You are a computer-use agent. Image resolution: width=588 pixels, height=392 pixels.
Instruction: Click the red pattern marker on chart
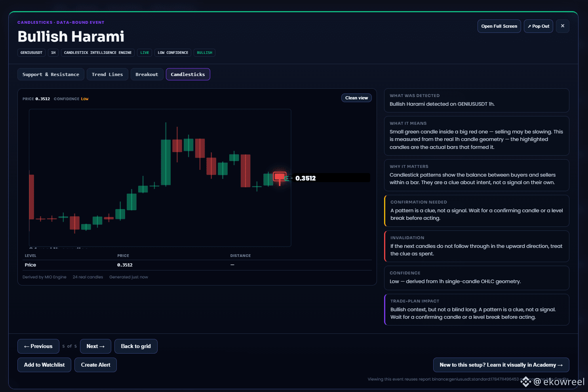280,177
